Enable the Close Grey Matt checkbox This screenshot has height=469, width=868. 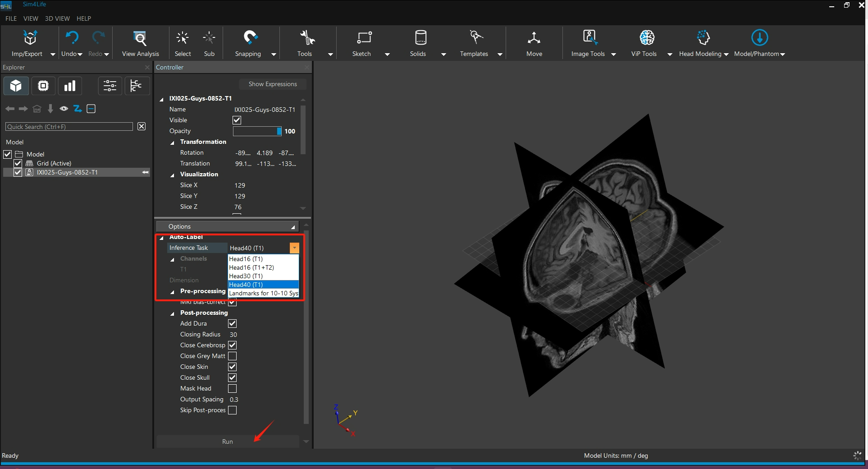pyautogui.click(x=232, y=356)
